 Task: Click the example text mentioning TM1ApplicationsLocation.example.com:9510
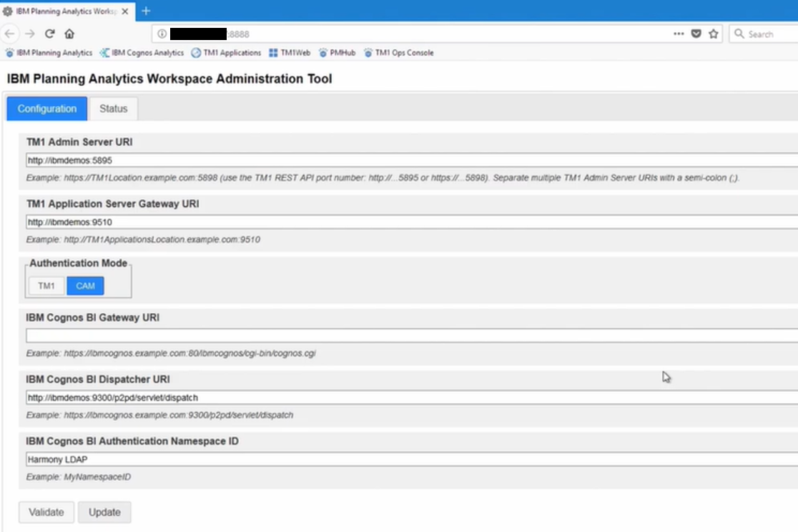click(143, 240)
